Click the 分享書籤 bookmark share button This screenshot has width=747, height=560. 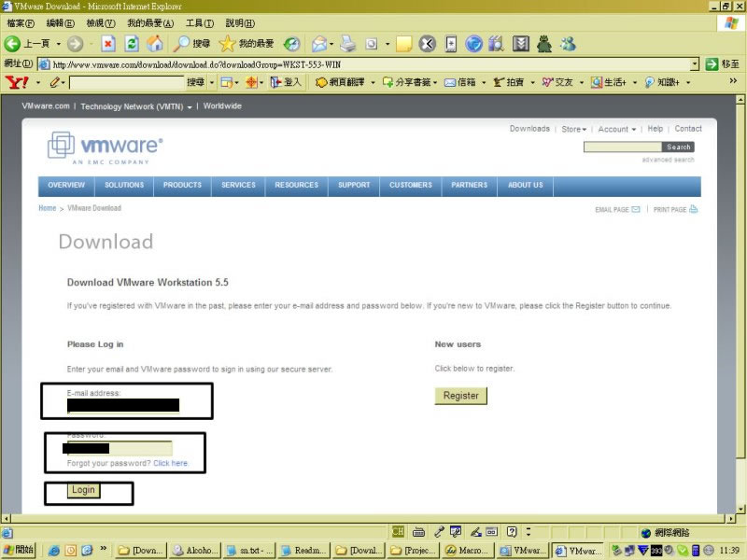pos(407,82)
